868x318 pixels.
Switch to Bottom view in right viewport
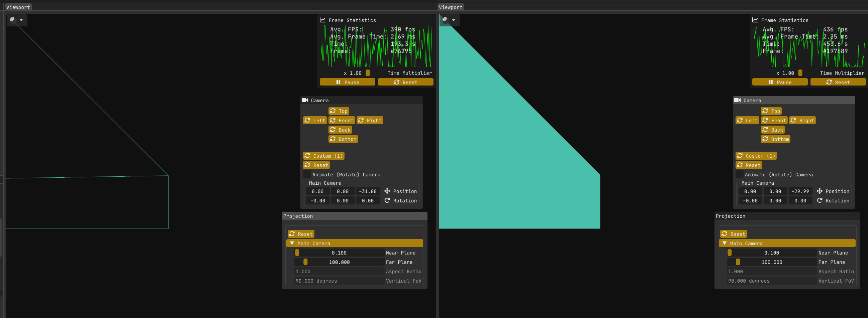[x=775, y=139]
